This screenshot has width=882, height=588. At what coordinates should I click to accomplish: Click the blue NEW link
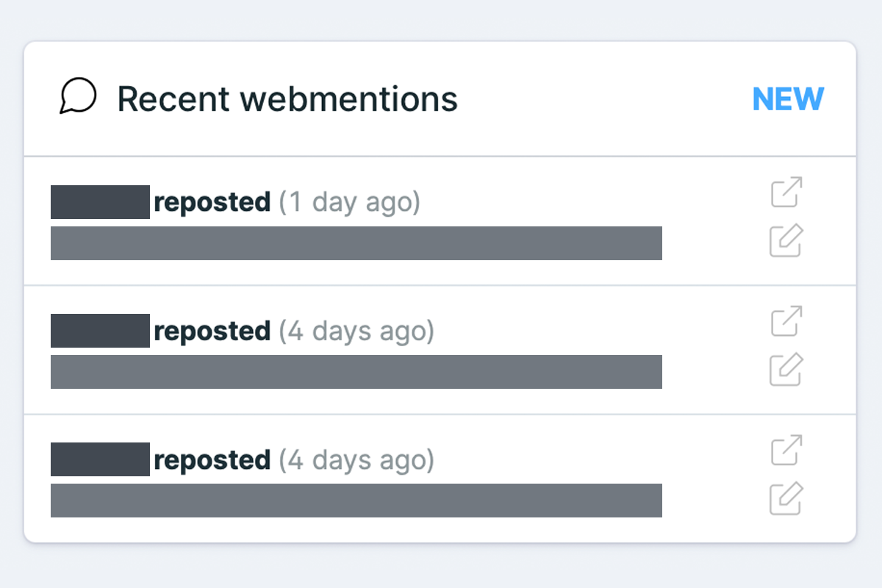point(788,99)
